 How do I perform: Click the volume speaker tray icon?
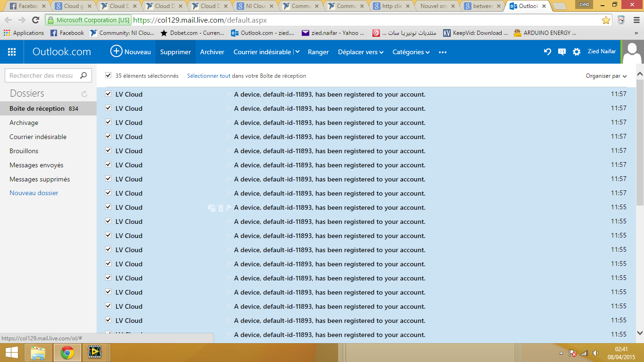pos(595,353)
